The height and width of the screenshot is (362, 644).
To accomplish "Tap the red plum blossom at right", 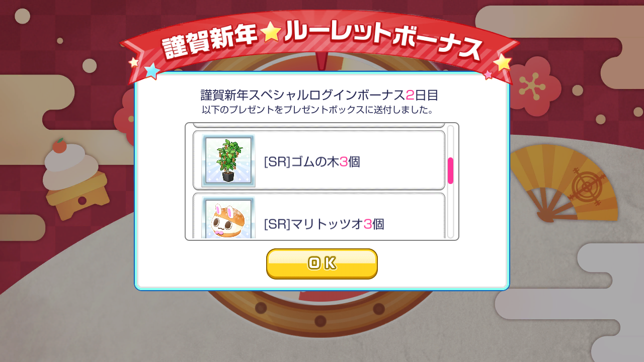I will pyautogui.click(x=536, y=85).
